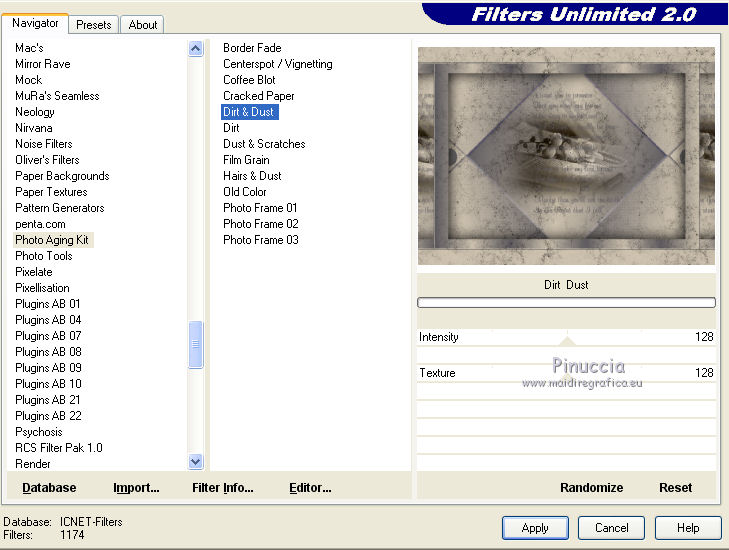Select Paper Textures category
The width and height of the screenshot is (729, 550).
point(51,192)
